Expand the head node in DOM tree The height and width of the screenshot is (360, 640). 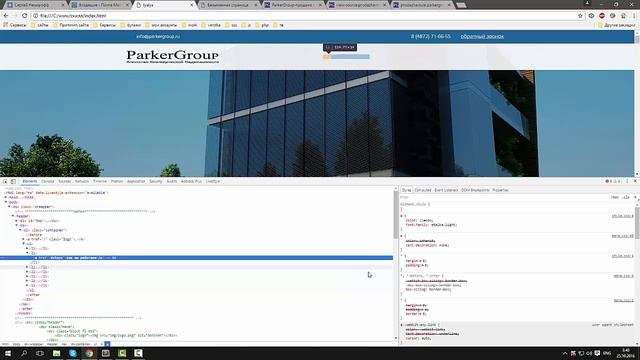(6, 197)
